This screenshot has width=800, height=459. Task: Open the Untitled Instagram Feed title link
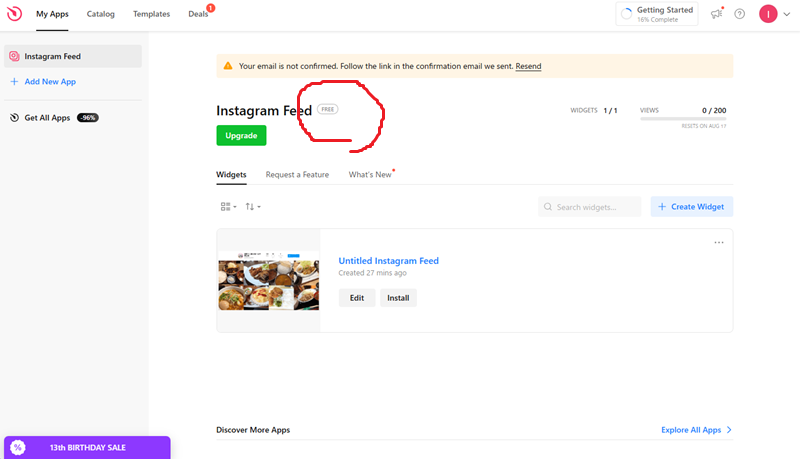click(x=388, y=261)
